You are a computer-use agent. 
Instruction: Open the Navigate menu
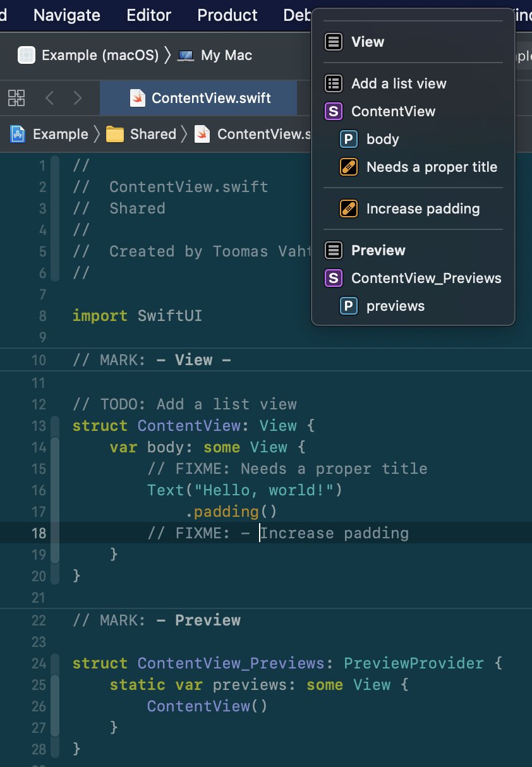[x=66, y=15]
